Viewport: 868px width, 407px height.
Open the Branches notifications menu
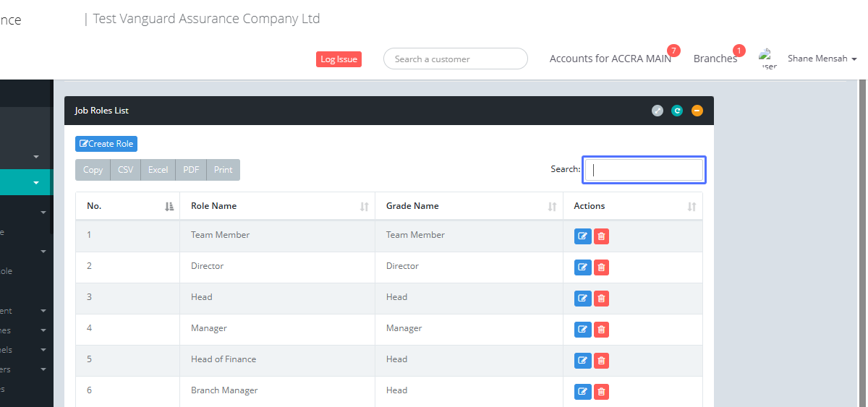click(715, 59)
